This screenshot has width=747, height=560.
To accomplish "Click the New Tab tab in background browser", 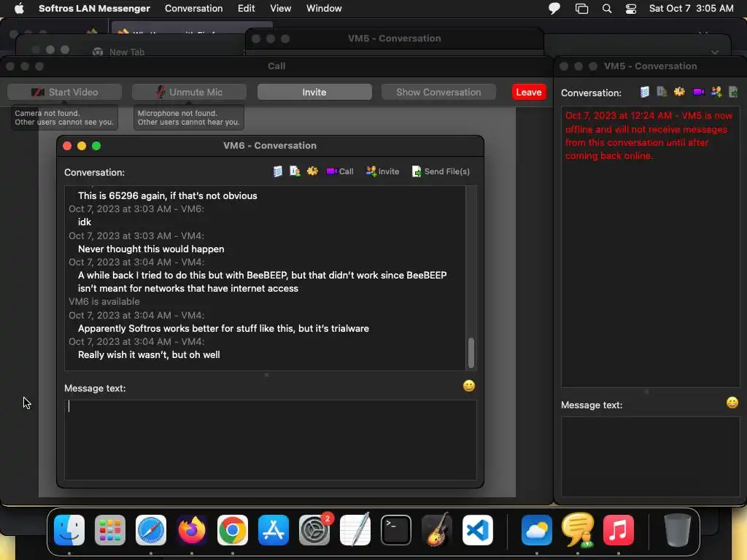I will click(x=127, y=52).
